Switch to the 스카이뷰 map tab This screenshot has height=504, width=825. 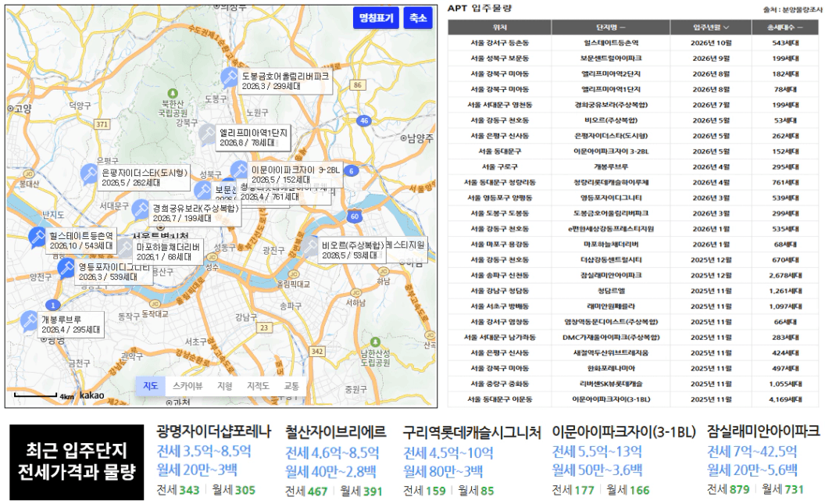pos(187,386)
